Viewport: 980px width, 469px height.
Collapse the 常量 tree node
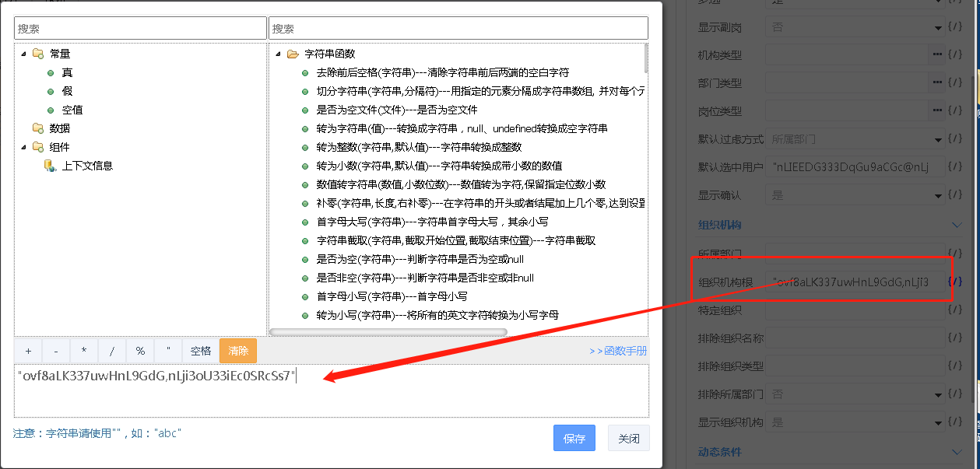coord(23,54)
